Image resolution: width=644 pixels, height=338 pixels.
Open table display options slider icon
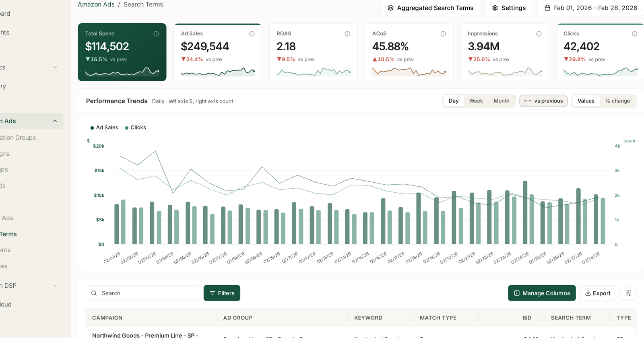point(628,293)
